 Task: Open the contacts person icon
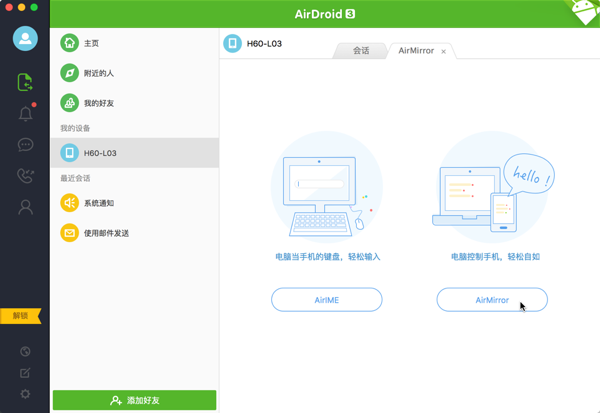[26, 207]
